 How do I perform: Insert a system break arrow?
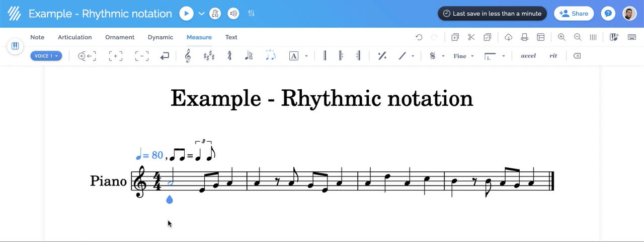tap(165, 56)
